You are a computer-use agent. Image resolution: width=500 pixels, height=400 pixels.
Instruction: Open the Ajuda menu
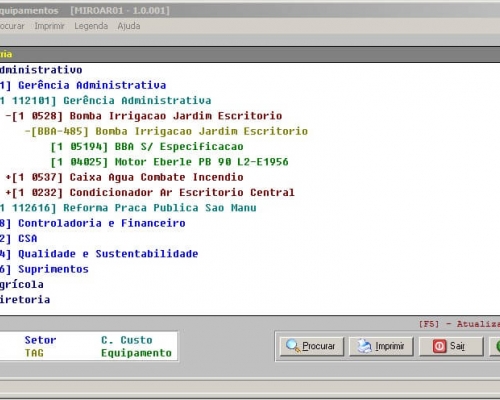[x=129, y=26]
